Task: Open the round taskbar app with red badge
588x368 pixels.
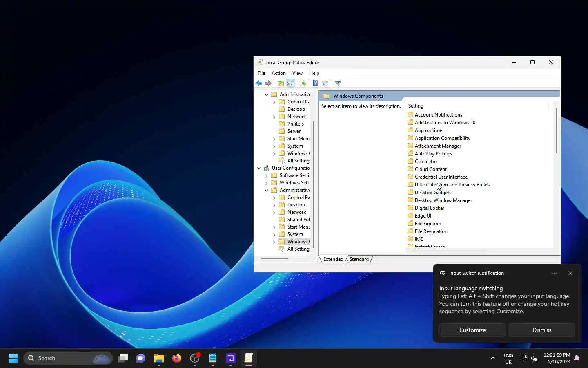Action: click(x=195, y=358)
